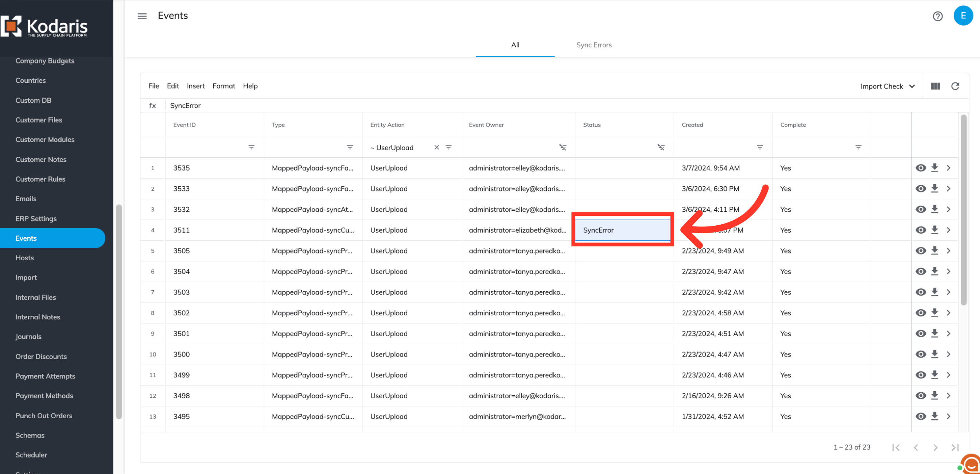This screenshot has width=980, height=474.
Task: Open the user avatar E menu
Action: tap(963, 16)
